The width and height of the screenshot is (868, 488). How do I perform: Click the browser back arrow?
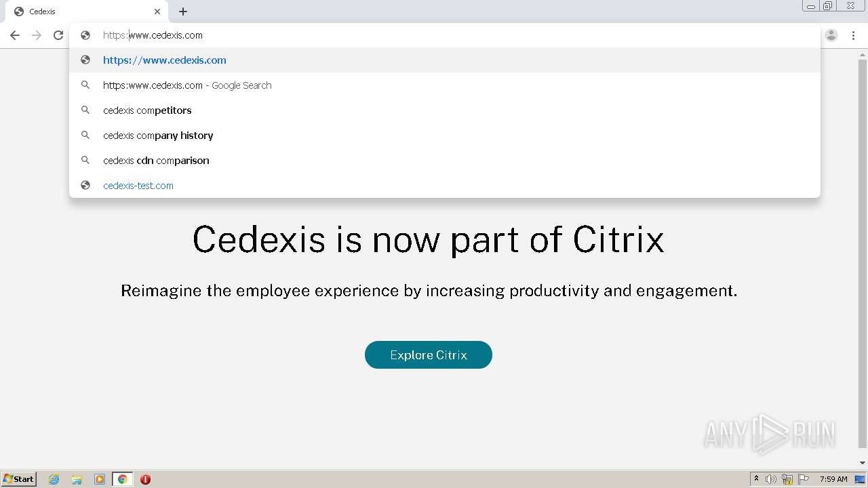[x=15, y=35]
